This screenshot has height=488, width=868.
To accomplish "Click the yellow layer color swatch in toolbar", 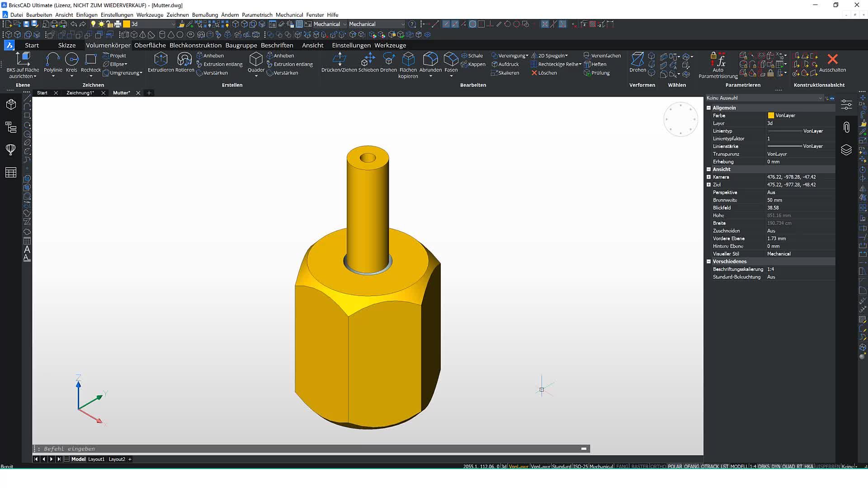I will [x=127, y=24].
